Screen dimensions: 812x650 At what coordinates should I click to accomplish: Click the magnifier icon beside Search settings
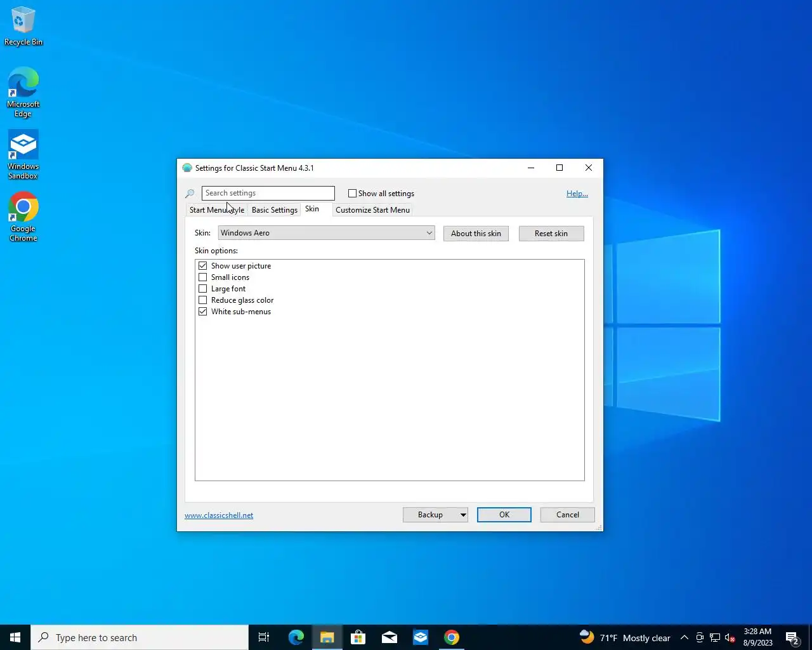(190, 194)
